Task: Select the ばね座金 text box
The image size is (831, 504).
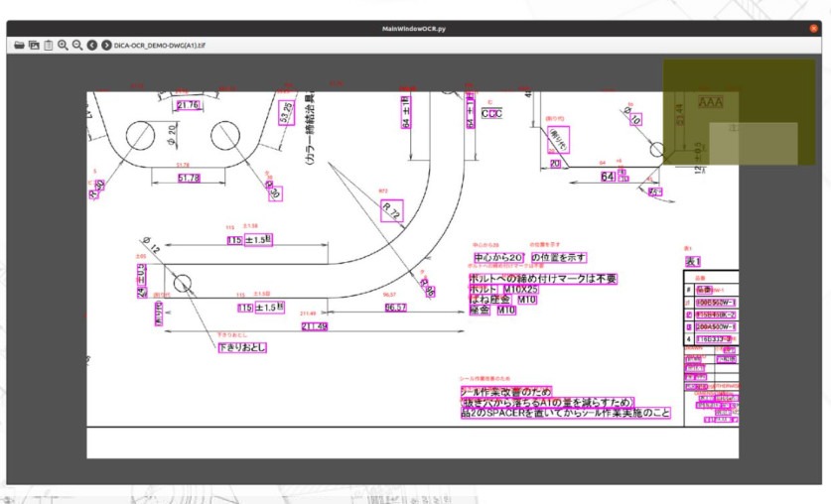Action: click(x=490, y=300)
